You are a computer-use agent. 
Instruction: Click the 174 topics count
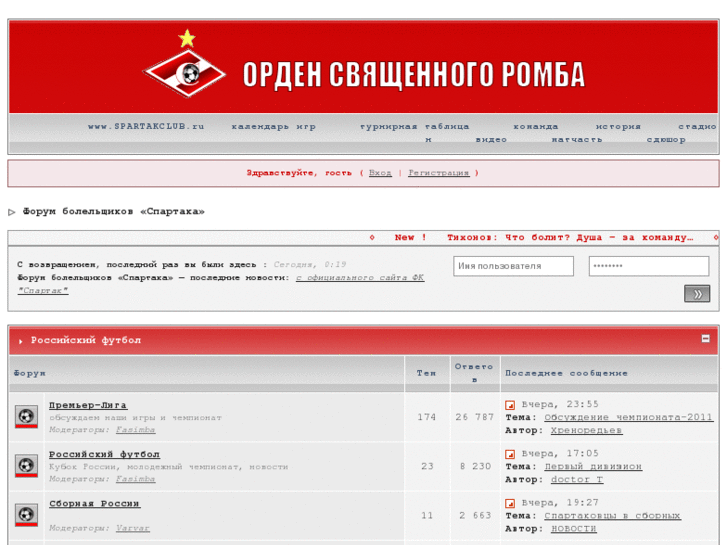click(x=427, y=417)
